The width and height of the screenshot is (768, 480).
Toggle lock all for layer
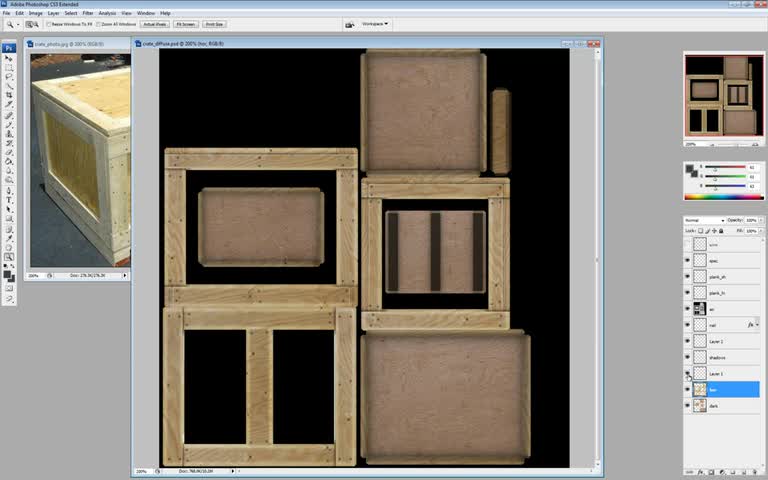coord(721,231)
